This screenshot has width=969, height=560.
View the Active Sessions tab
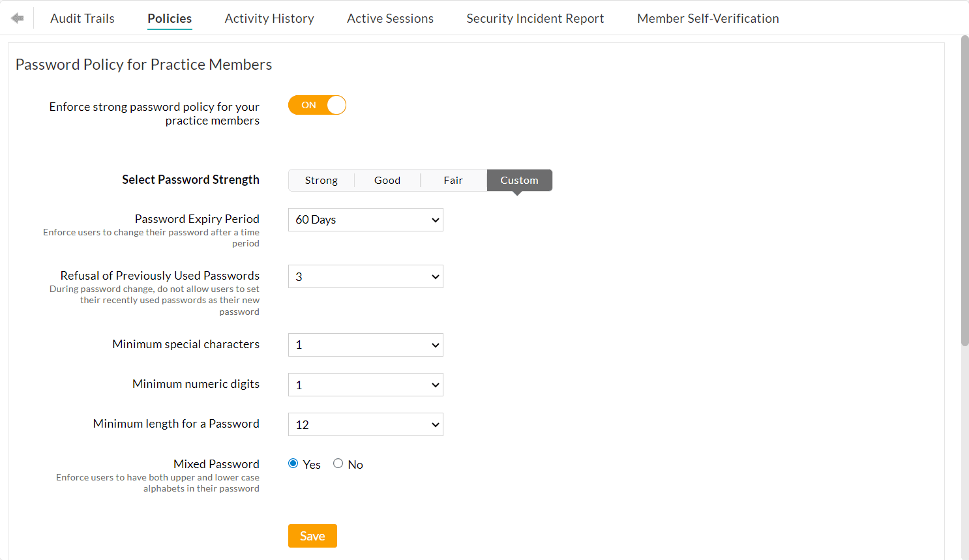point(390,18)
